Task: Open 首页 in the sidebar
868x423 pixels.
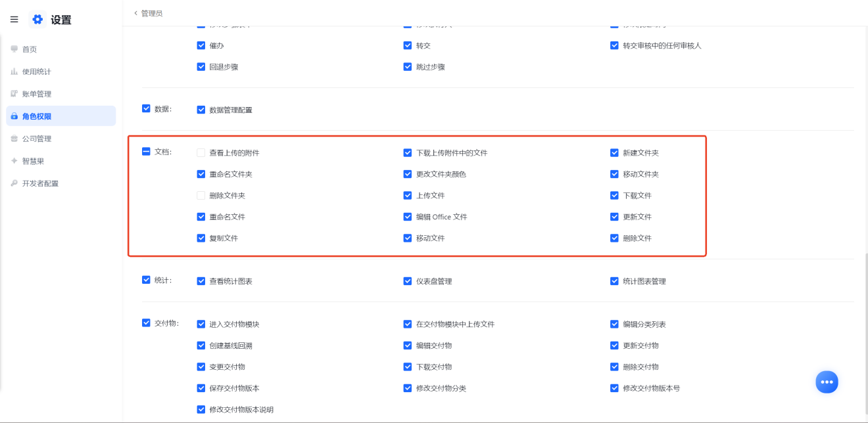Action: pyautogui.click(x=61, y=49)
